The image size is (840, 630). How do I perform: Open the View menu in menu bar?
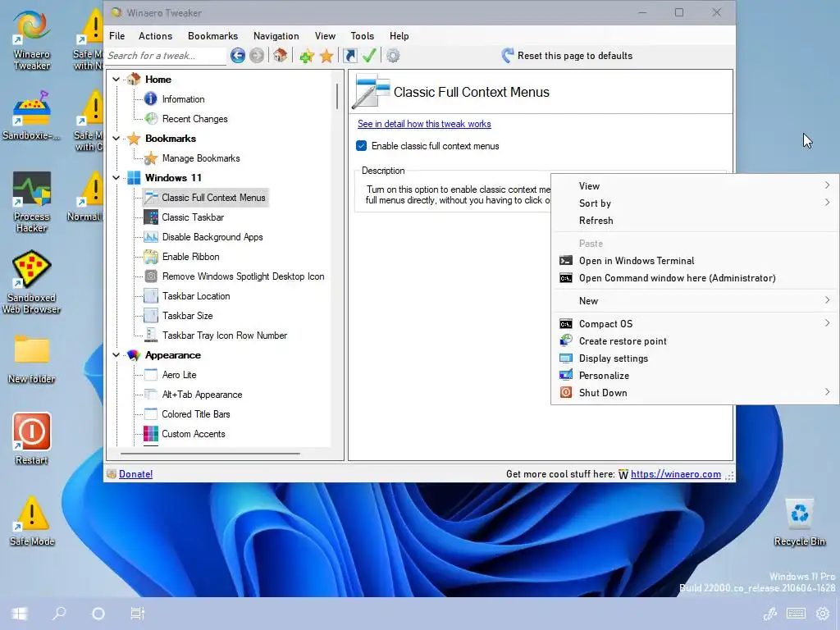[x=325, y=36]
